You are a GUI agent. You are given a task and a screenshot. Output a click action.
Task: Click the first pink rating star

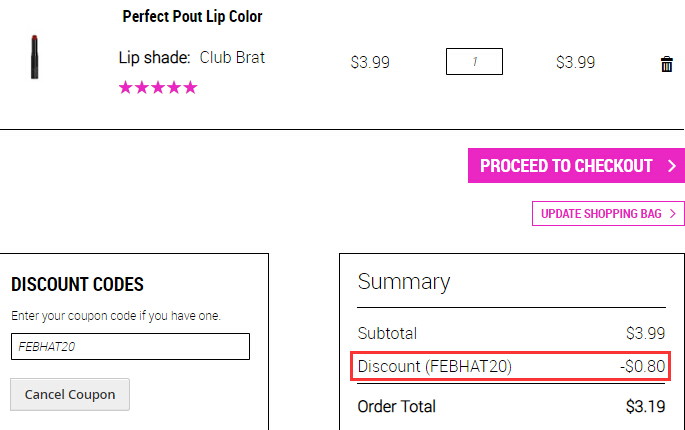pyautogui.click(x=125, y=87)
